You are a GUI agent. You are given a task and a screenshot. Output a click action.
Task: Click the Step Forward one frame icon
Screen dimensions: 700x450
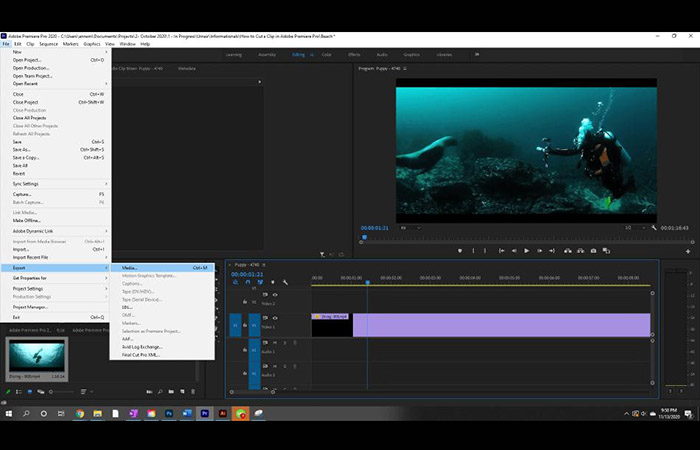click(540, 251)
